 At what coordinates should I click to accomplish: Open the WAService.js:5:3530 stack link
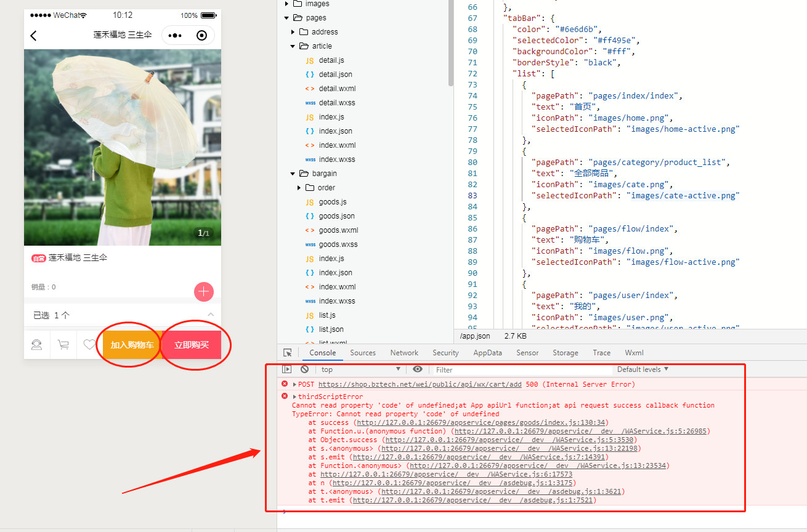pyautogui.click(x=510, y=440)
